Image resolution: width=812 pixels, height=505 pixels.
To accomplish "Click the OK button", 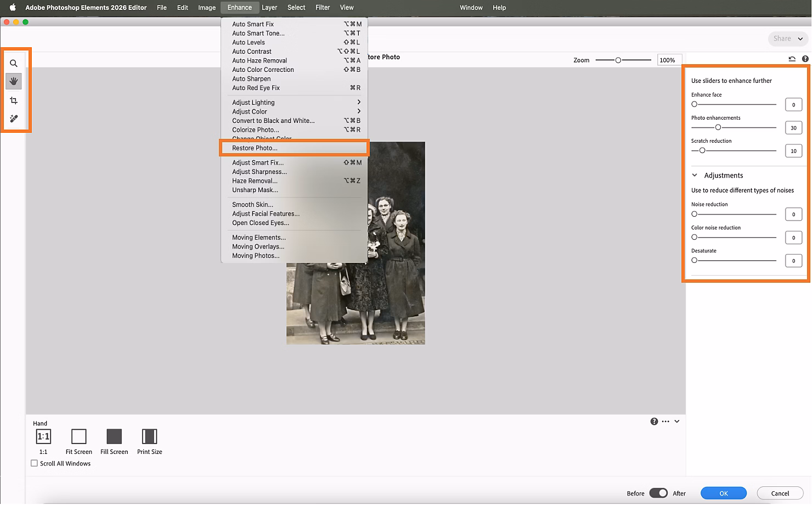I will (x=723, y=493).
